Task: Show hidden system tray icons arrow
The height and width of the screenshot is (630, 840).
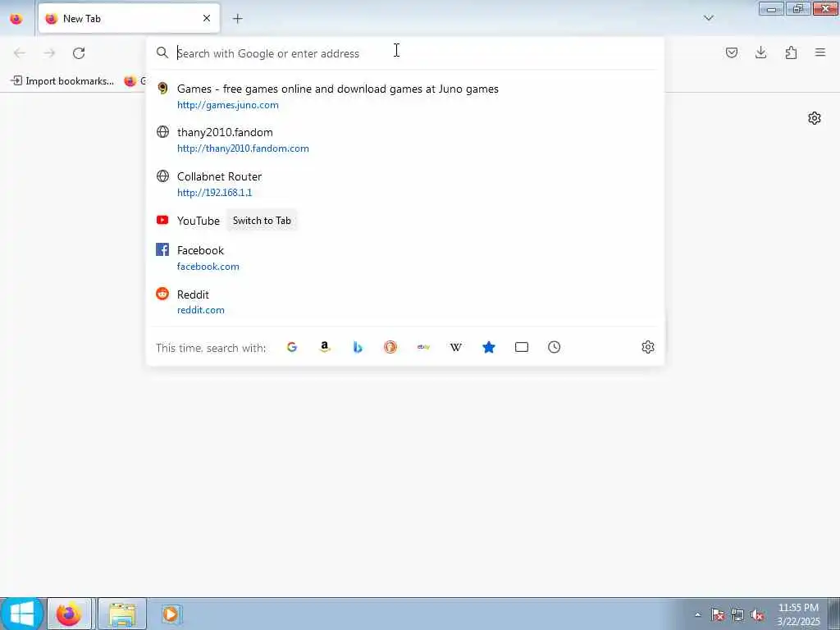Action: [697, 614]
